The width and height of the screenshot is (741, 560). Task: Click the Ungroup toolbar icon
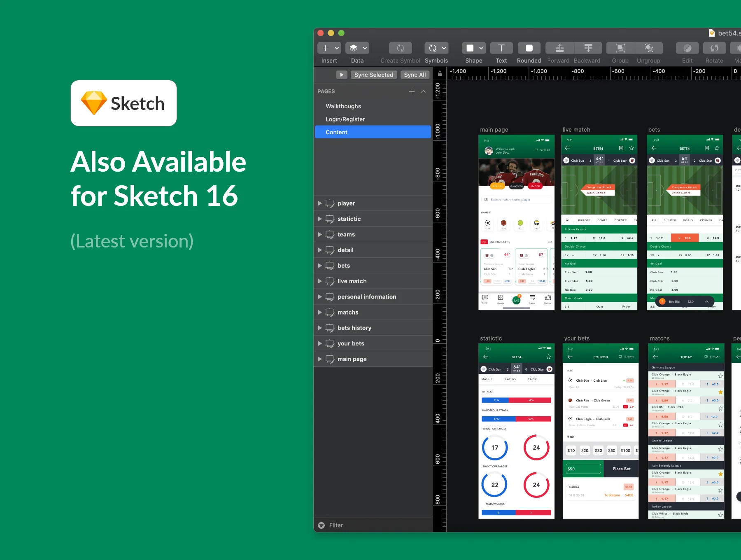pyautogui.click(x=649, y=48)
